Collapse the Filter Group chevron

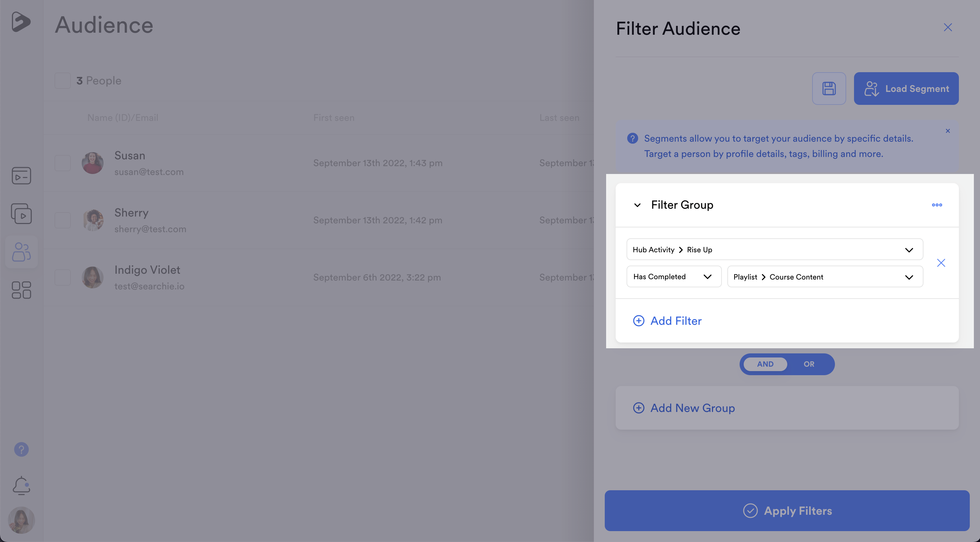point(637,205)
